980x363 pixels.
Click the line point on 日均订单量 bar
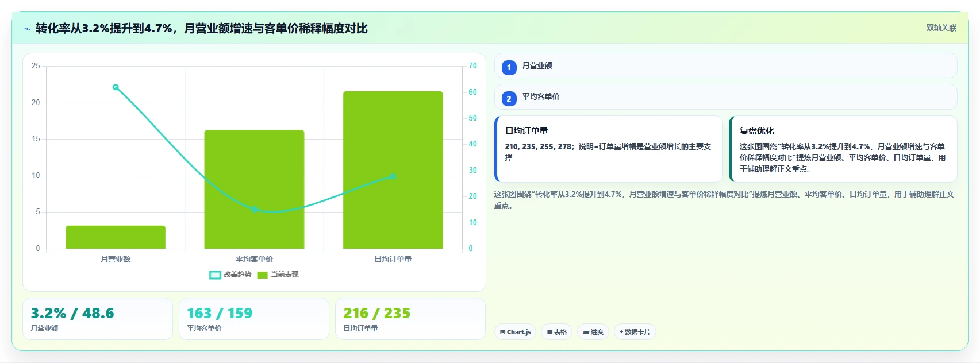(393, 176)
